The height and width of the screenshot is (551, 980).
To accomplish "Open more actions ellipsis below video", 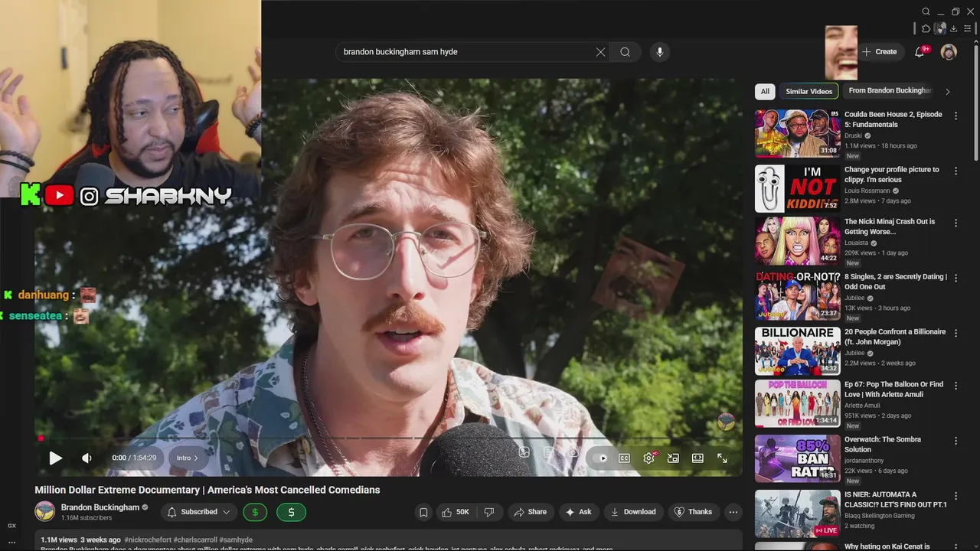I will 733,512.
